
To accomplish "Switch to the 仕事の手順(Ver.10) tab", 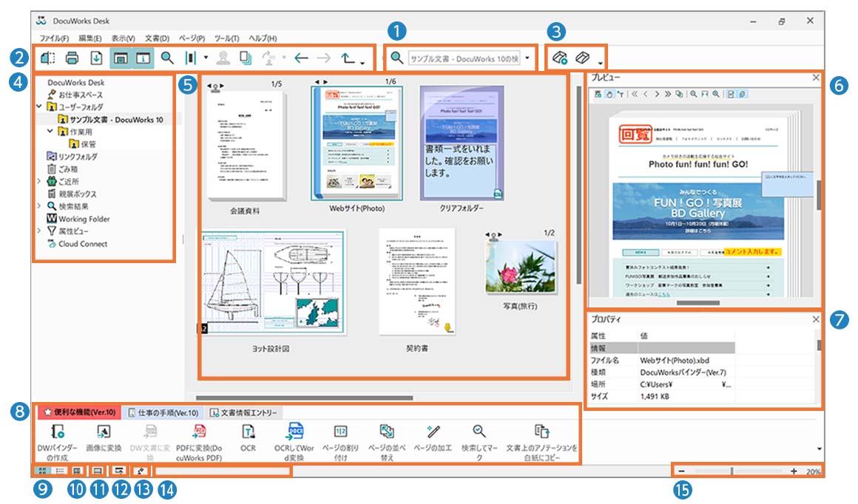I will (163, 412).
